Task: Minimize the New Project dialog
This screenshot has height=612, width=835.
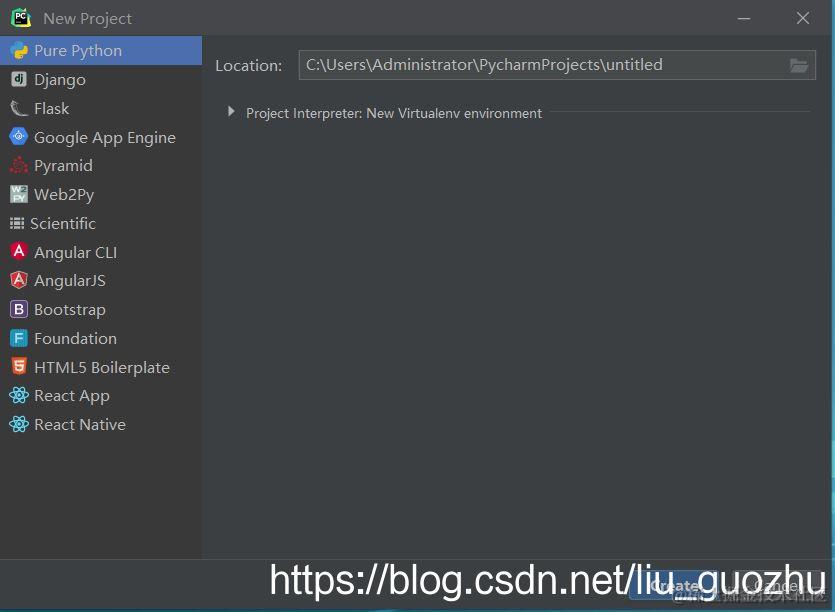Action: [x=743, y=19]
